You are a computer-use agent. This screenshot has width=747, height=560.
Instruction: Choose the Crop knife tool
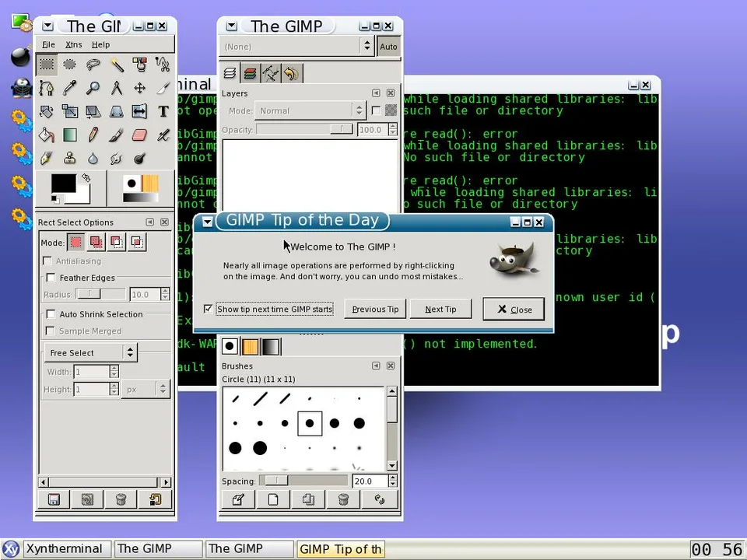163,88
